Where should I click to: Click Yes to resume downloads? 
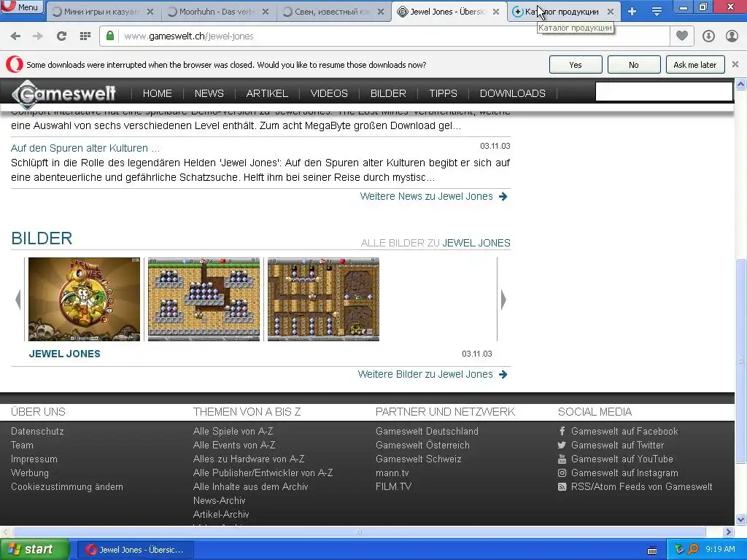(x=576, y=65)
